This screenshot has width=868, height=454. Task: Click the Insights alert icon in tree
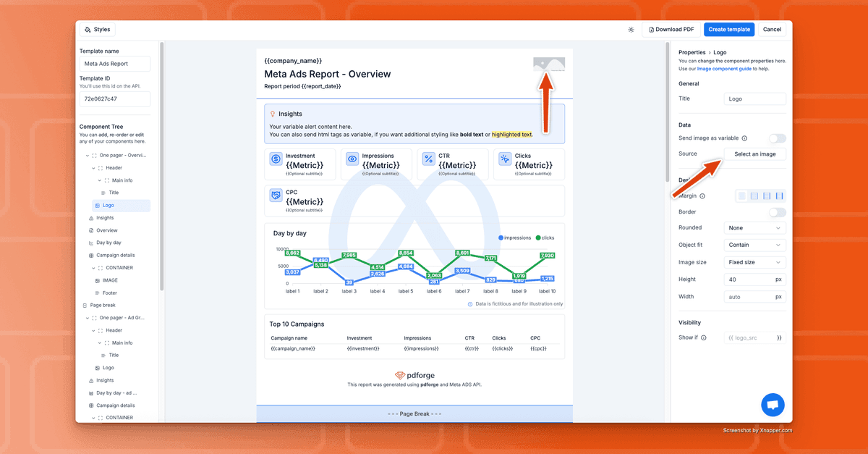(90, 218)
